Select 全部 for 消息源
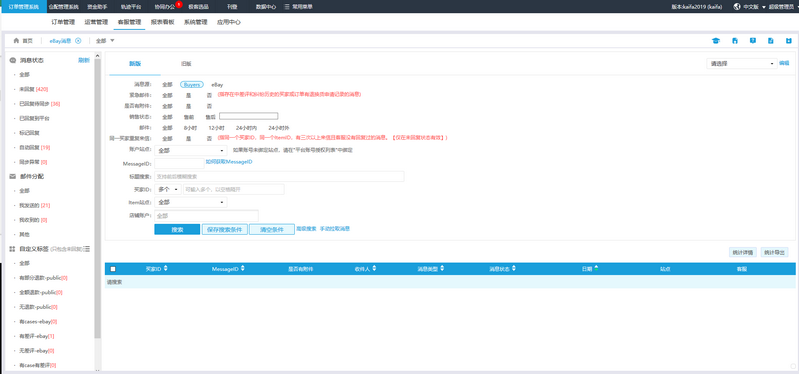The height and width of the screenshot is (374, 799). coord(167,85)
